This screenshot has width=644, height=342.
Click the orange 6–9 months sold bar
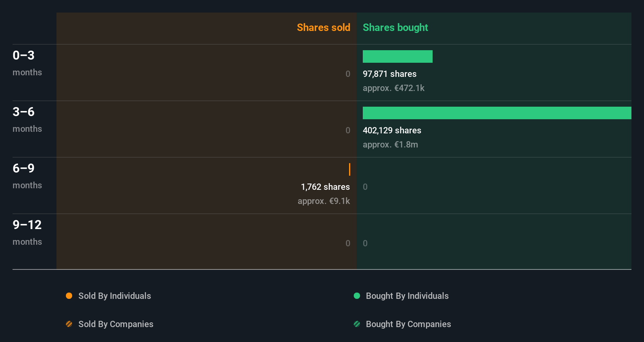[x=349, y=169]
